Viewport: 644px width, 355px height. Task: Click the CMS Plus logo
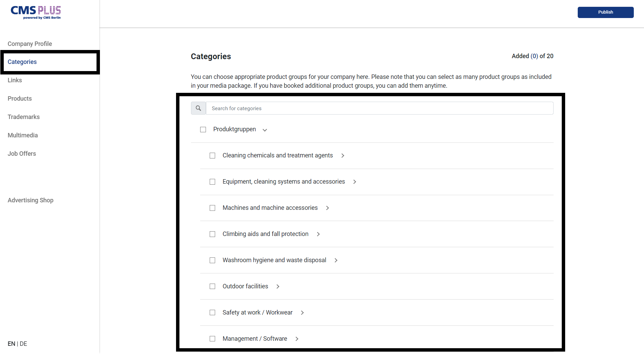coord(36,13)
